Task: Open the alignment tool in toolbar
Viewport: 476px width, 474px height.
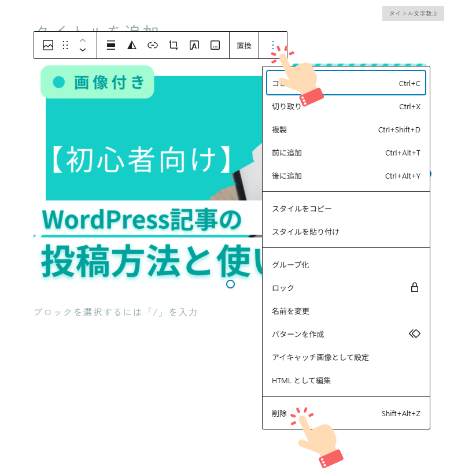Action: click(111, 45)
